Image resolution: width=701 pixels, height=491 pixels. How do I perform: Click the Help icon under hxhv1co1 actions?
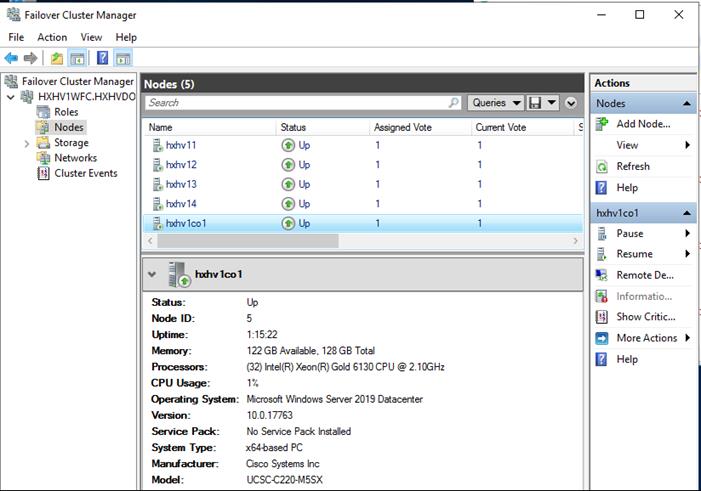point(602,359)
